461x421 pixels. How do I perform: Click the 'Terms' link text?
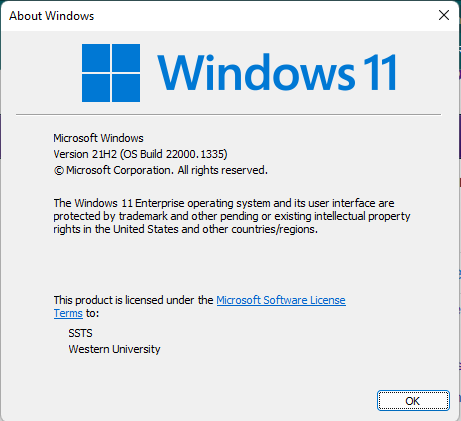68,313
